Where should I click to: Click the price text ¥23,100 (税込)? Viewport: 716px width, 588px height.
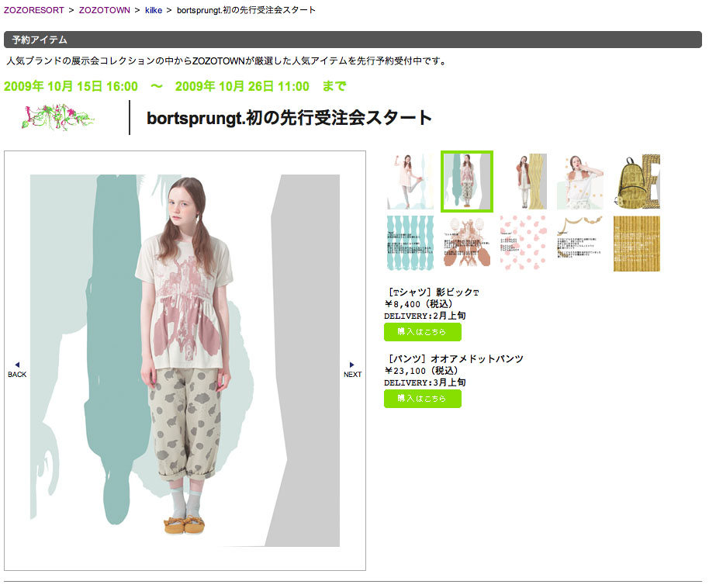click(x=421, y=371)
